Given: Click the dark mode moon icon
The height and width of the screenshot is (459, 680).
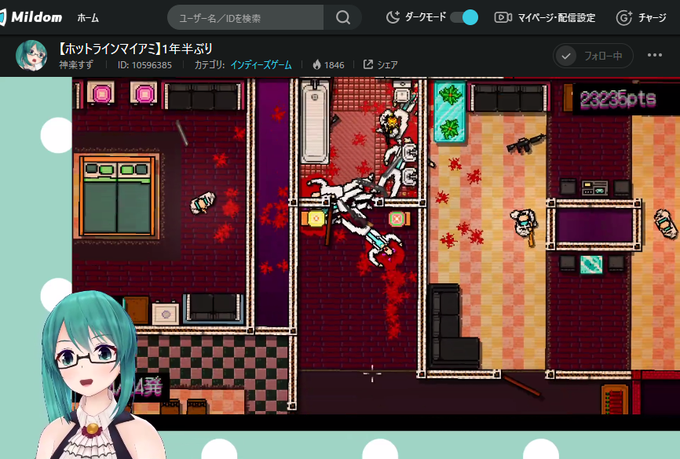Looking at the screenshot, I should coord(393,17).
